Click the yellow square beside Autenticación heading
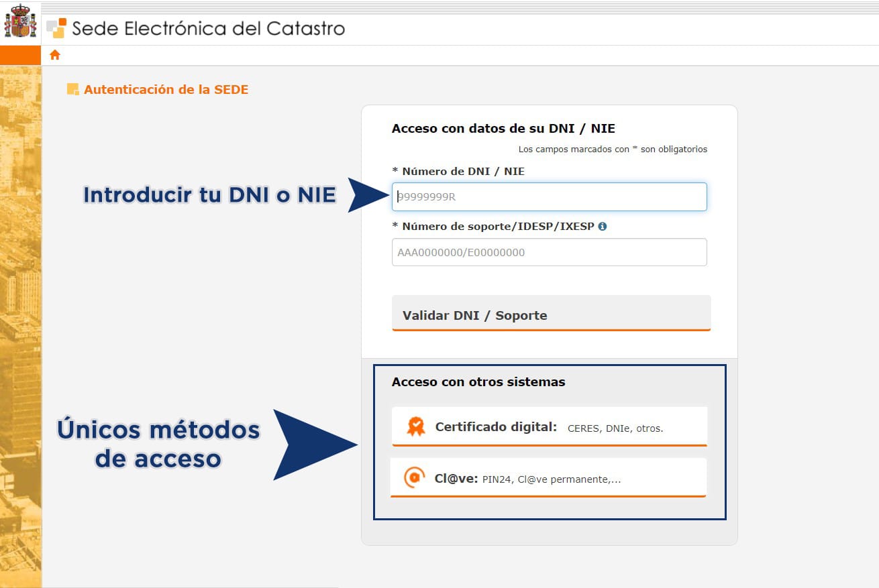 (72, 89)
